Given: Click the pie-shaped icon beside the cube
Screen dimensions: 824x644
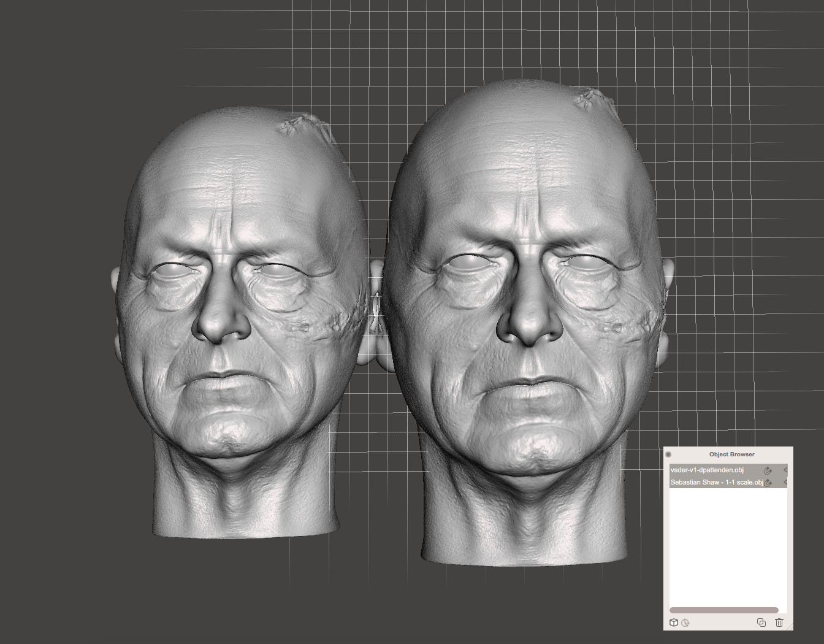Looking at the screenshot, I should coord(685,623).
